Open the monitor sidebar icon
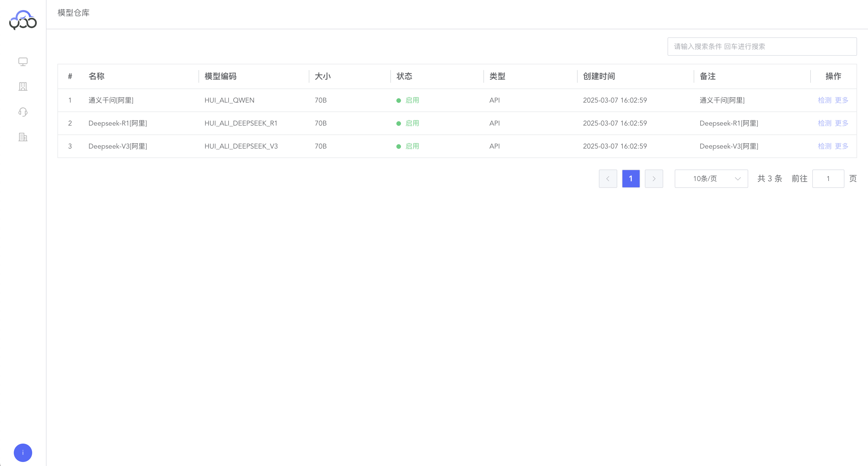868x466 pixels. click(23, 62)
